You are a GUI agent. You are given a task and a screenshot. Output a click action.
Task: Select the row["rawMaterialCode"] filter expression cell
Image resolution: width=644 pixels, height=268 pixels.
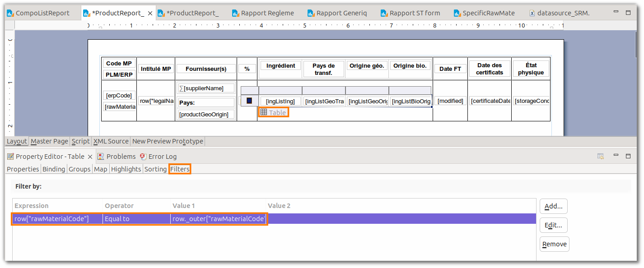point(57,219)
